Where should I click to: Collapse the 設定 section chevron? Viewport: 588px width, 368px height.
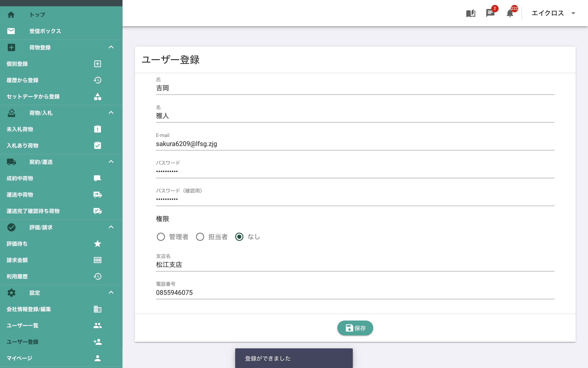pos(111,293)
